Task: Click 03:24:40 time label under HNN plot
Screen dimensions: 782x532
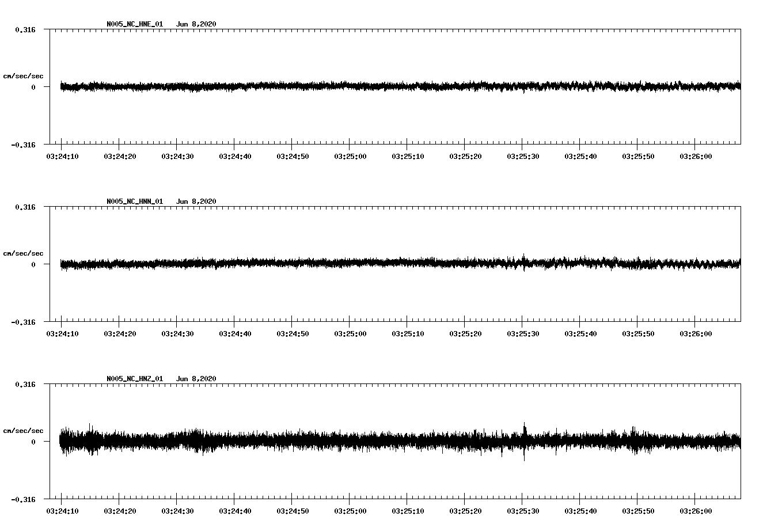Action: (x=235, y=334)
